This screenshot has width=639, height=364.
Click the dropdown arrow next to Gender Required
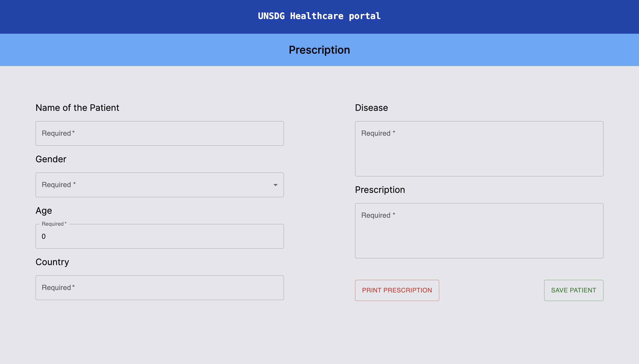click(276, 185)
